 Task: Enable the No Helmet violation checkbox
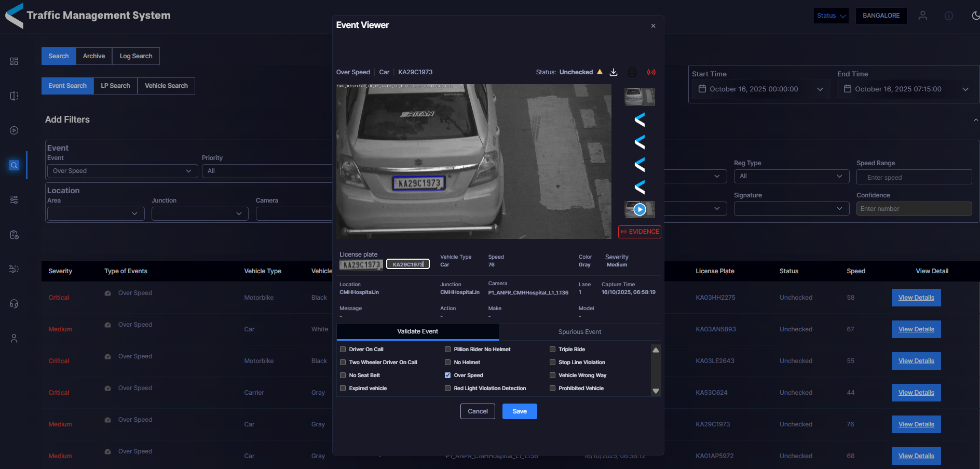(447, 362)
